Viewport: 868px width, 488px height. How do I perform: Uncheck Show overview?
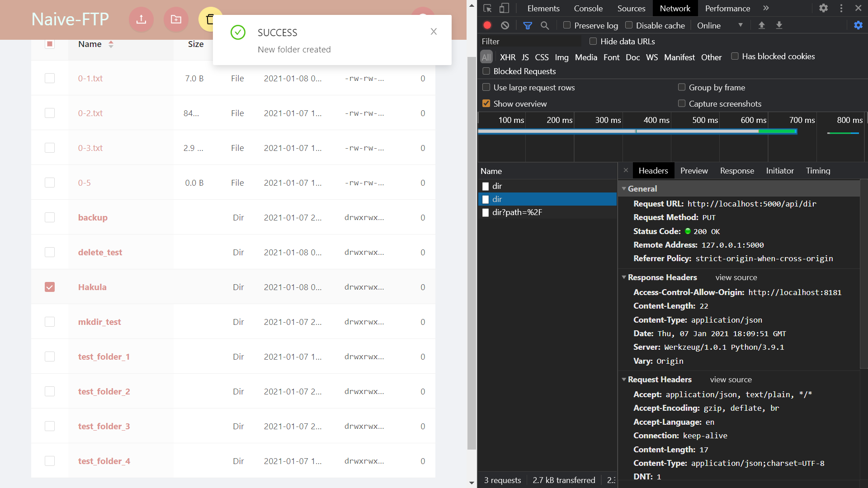click(x=486, y=103)
